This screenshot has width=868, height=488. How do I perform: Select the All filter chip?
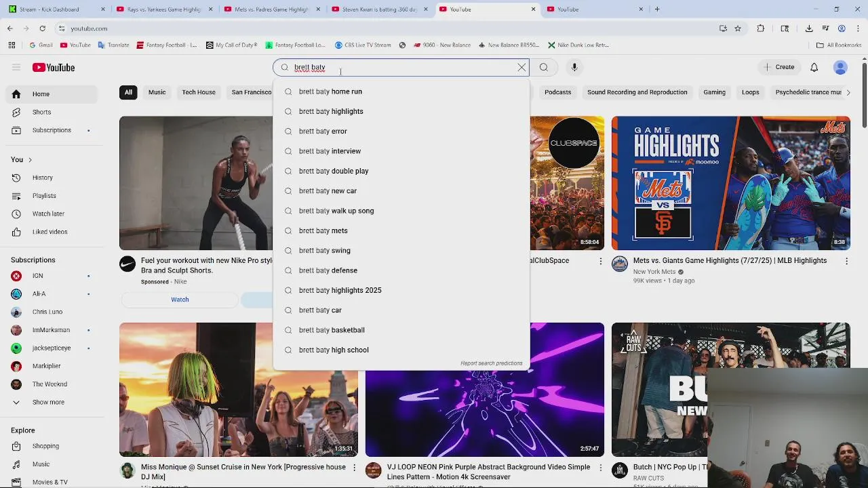pyautogui.click(x=128, y=92)
